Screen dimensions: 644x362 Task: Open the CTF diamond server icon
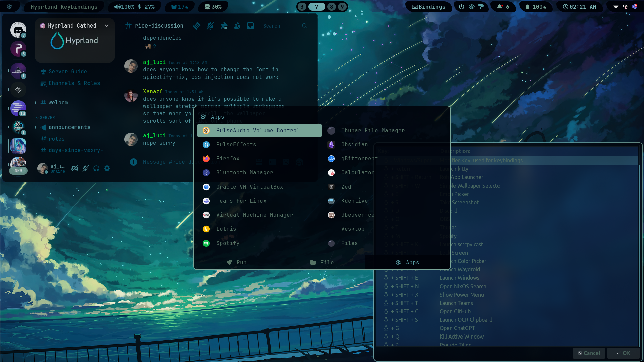[x=18, y=90]
